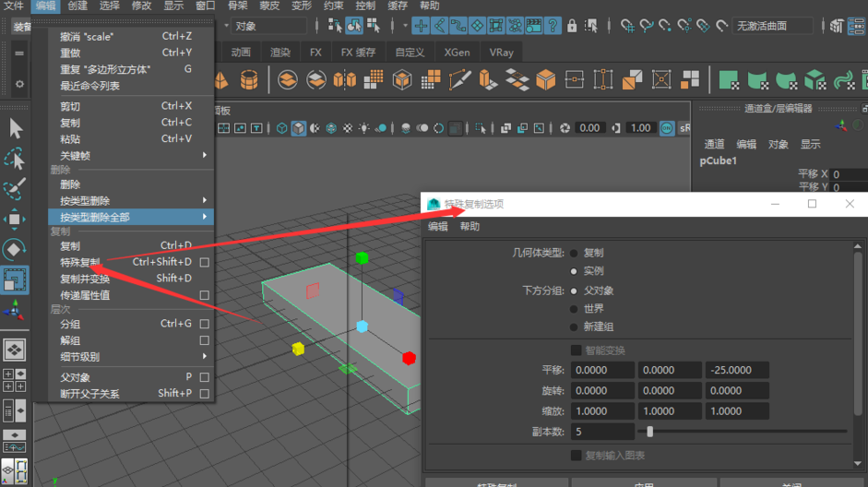Open snap options small dropdown arrow

[405, 26]
